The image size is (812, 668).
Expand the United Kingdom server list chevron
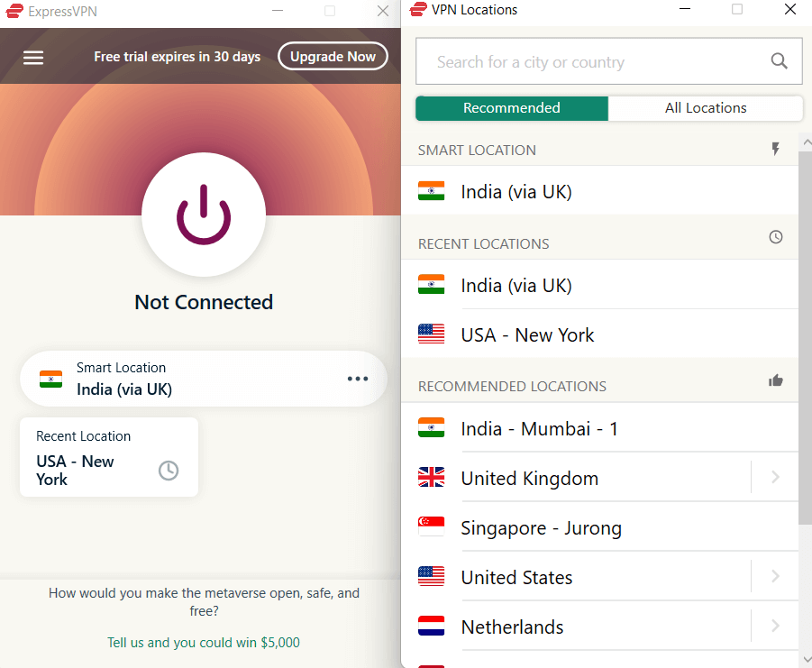click(x=775, y=477)
